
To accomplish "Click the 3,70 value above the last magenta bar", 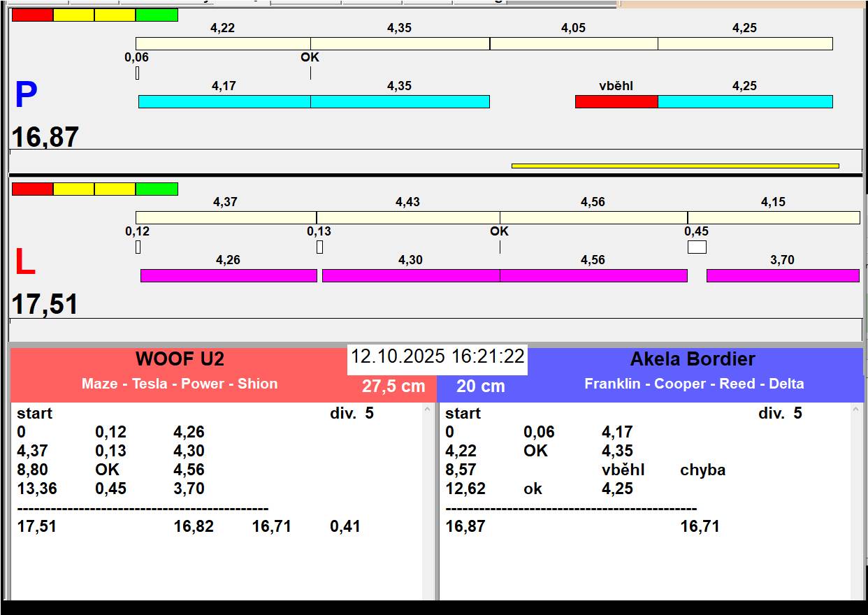I will pyautogui.click(x=782, y=260).
